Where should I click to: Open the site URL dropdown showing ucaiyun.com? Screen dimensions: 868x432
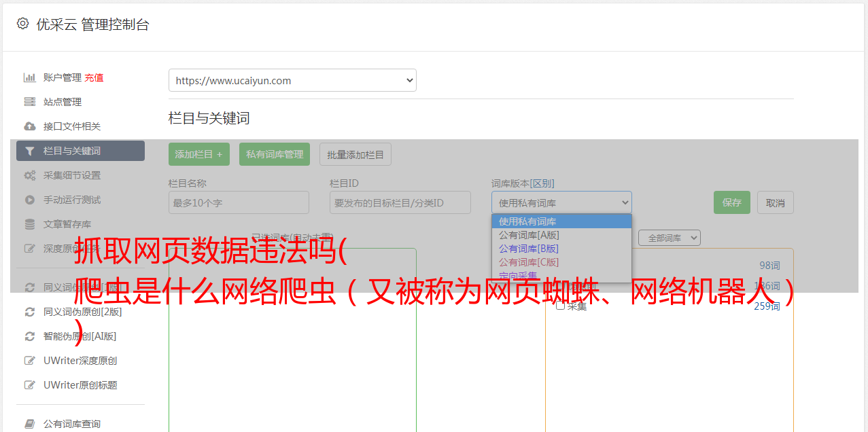[x=292, y=80]
